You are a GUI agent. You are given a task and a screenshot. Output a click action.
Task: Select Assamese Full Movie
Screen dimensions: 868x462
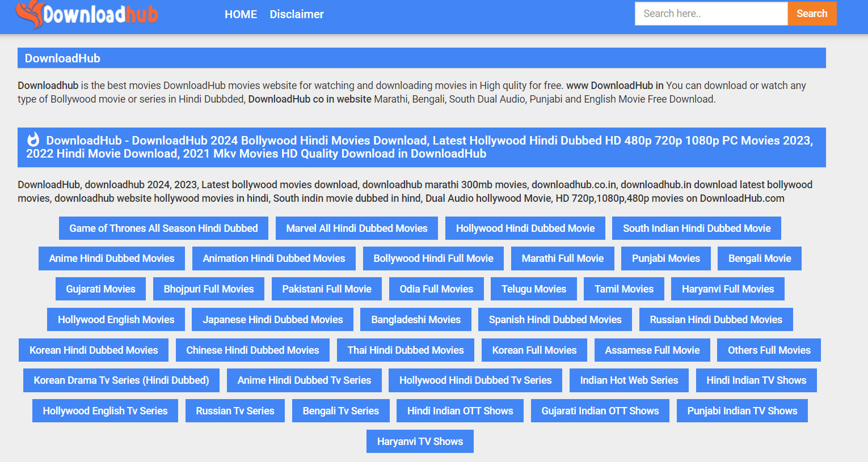652,350
